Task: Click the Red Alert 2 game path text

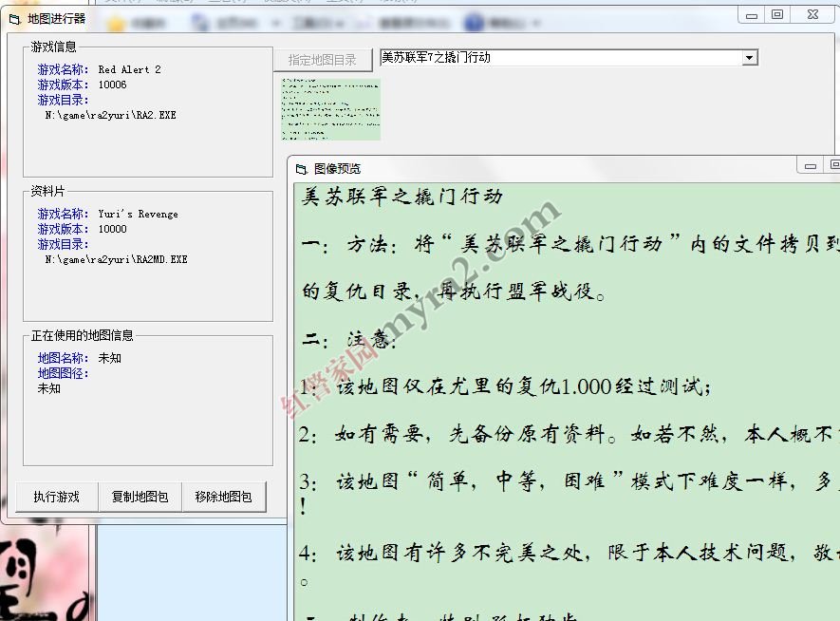Action: pos(110,115)
